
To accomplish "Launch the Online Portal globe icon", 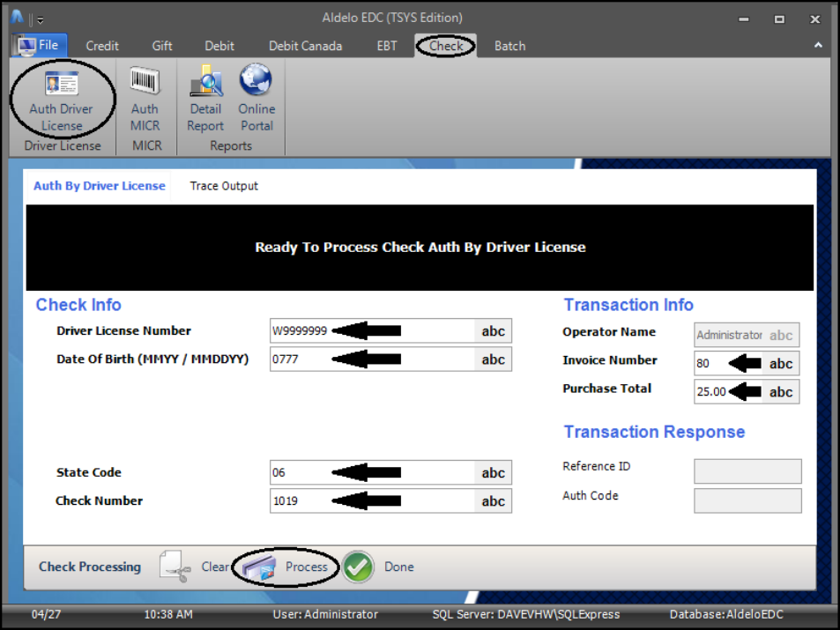I will 256,80.
